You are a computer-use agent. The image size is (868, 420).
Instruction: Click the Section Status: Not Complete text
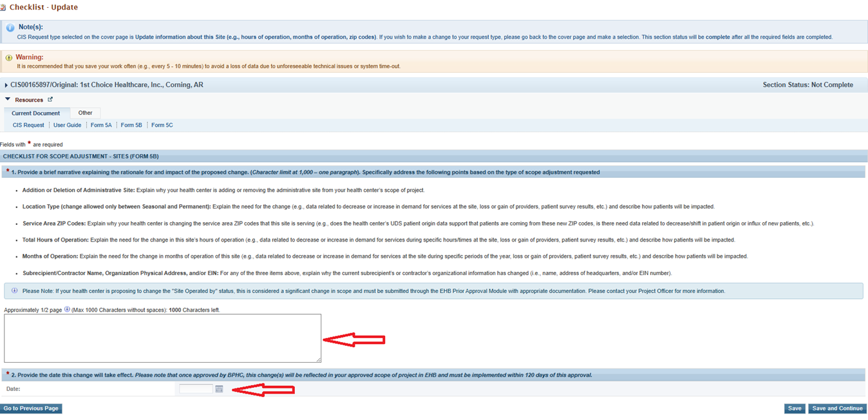pyautogui.click(x=807, y=85)
